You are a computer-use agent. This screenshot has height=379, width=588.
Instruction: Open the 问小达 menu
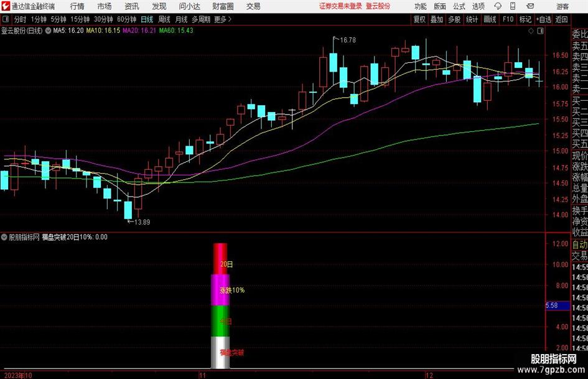(189, 6)
